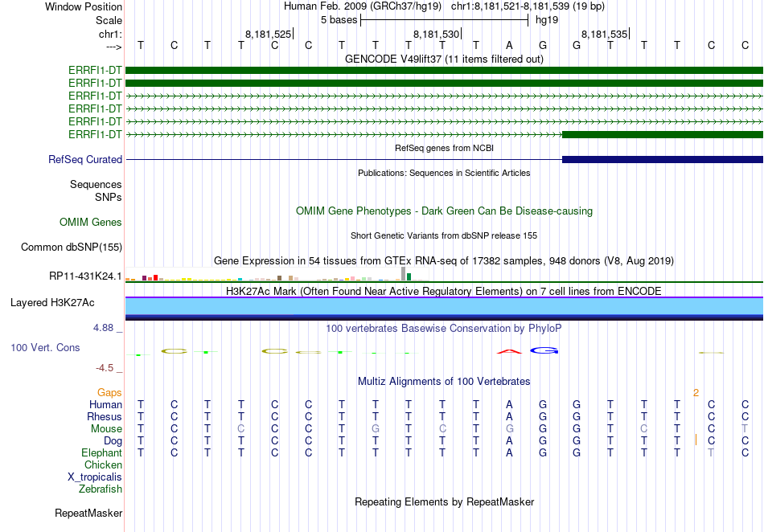
Task: Click the red A in PhyloP conservation logo
Action: [509, 351]
